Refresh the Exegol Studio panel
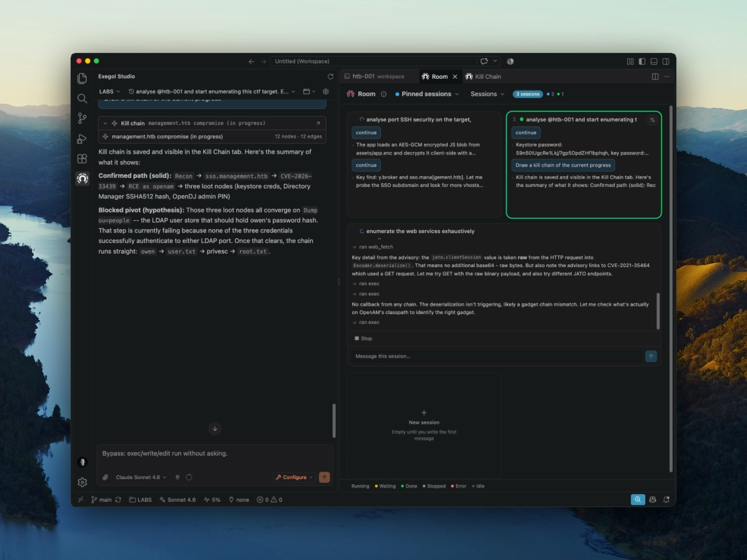Image resolution: width=747 pixels, height=560 pixels. click(x=330, y=77)
